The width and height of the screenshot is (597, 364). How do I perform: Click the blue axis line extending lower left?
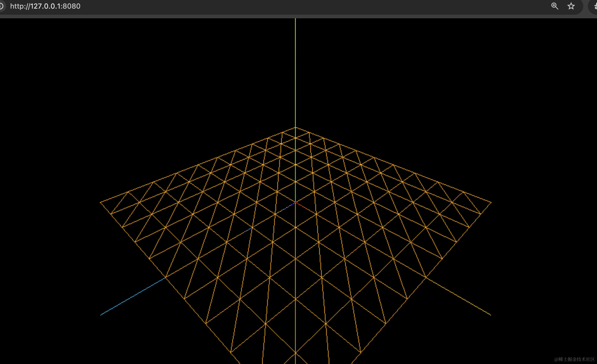click(x=133, y=296)
